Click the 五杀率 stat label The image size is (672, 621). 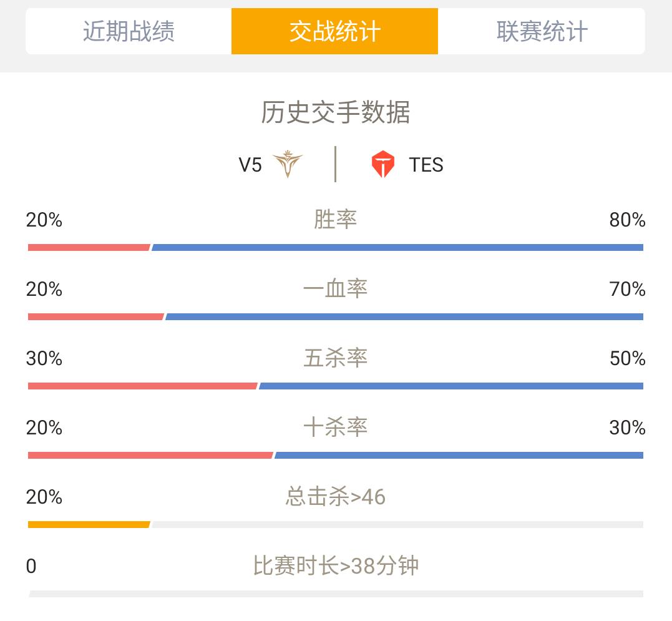pos(336,358)
